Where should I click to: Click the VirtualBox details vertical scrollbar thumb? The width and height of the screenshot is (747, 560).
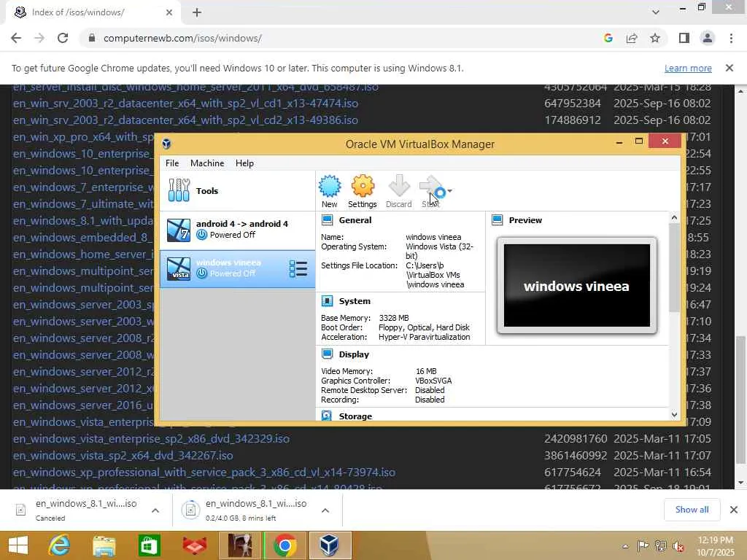tap(674, 267)
